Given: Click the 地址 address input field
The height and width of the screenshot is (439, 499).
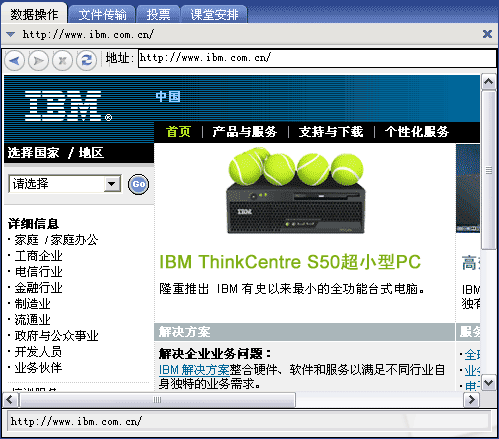Looking at the screenshot, I should click(x=317, y=58).
